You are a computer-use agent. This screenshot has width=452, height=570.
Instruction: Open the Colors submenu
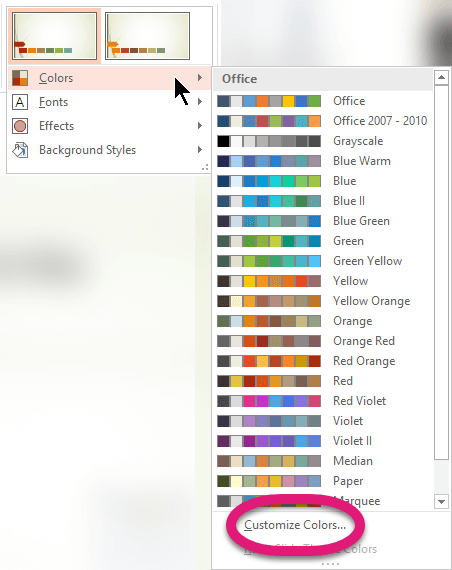click(109, 78)
